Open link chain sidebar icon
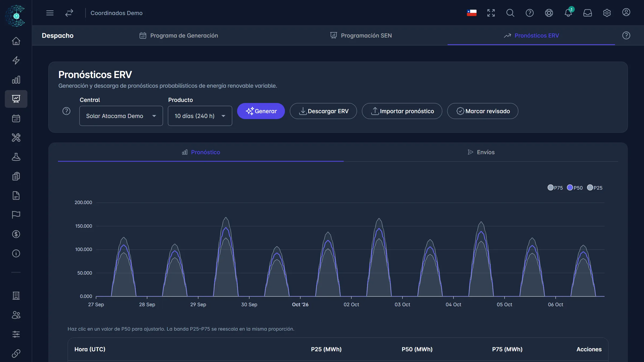Screen dimensions: 644x362 (x=16, y=353)
